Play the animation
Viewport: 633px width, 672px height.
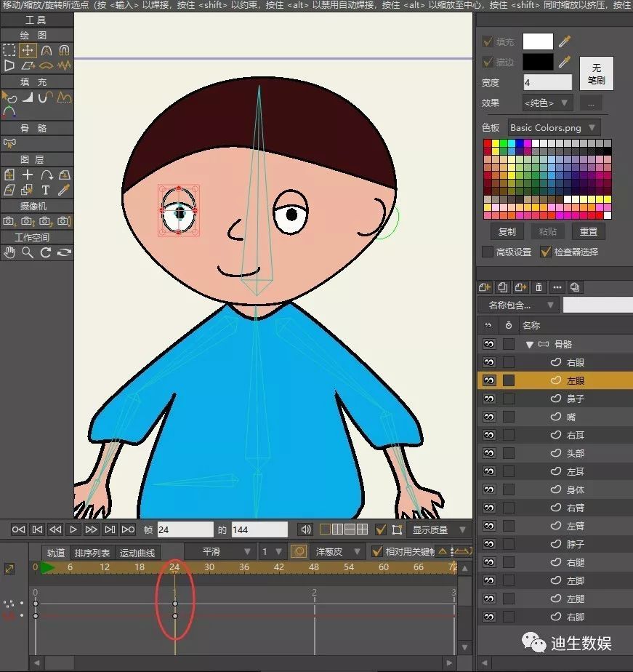pyautogui.click(x=73, y=529)
